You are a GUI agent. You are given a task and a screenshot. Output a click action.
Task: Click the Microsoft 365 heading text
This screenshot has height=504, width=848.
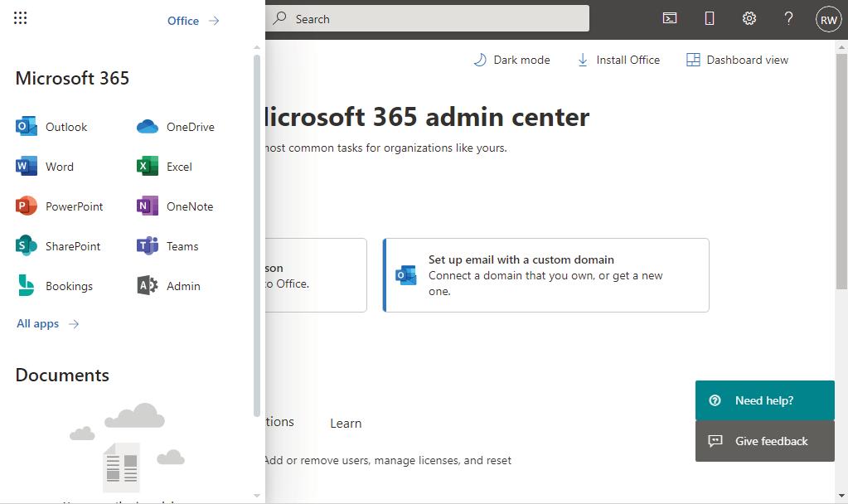coord(72,78)
